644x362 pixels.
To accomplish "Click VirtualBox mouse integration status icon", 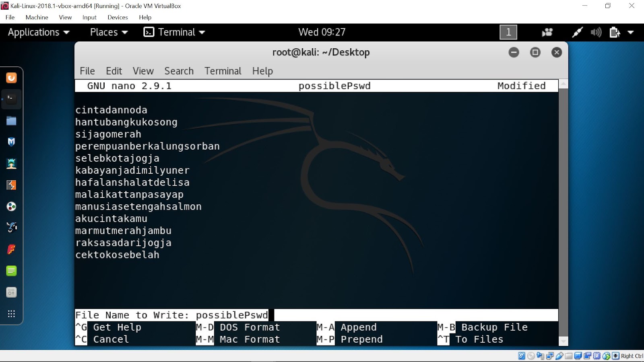I will pos(606,356).
